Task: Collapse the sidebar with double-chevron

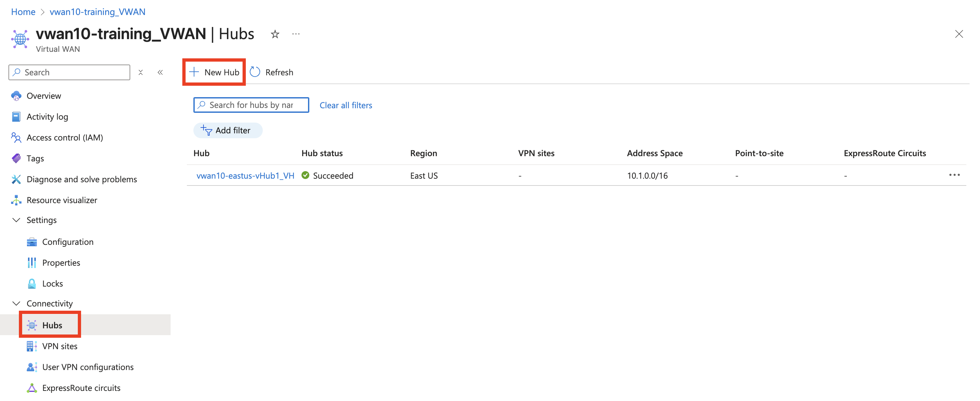Action: (160, 72)
